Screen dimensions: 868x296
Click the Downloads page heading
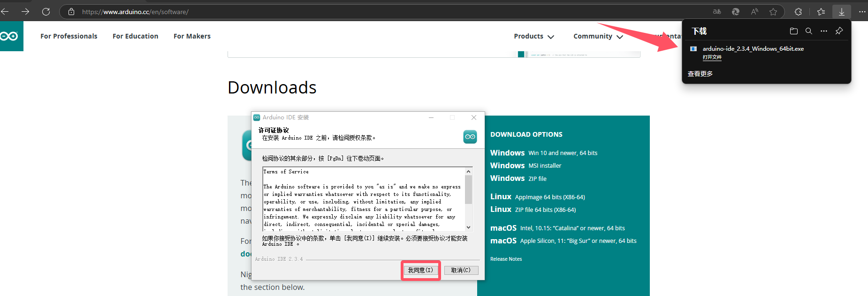click(x=272, y=87)
